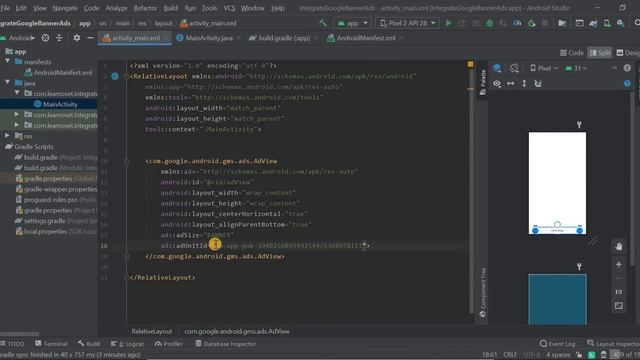This screenshot has height=360, width=640.
Task: Click the orange warning indicator in editor
Action: point(471,64)
